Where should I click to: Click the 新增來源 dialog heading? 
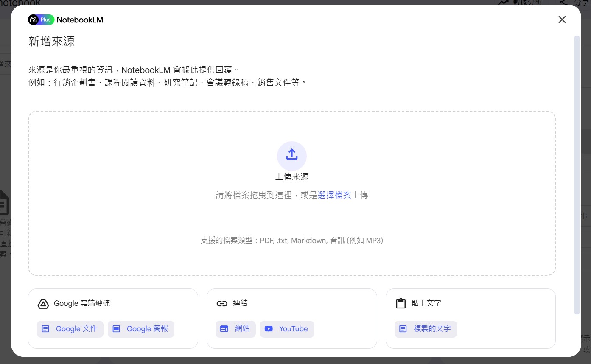[51, 41]
